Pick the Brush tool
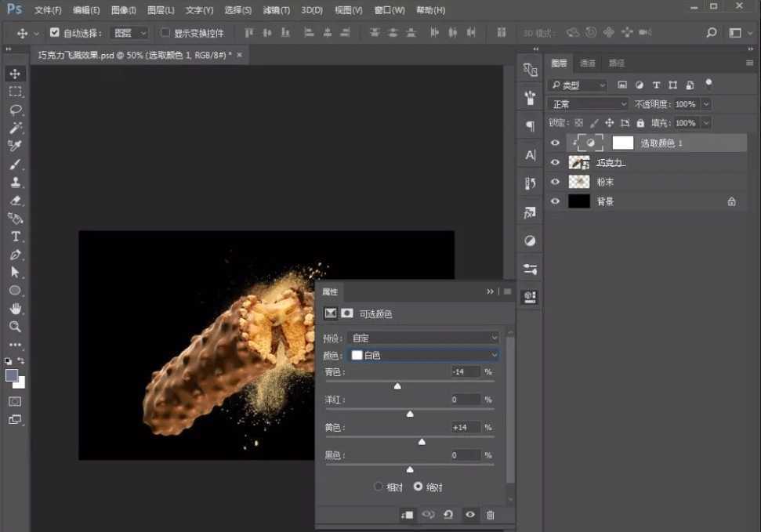The image size is (761, 532). 15,165
